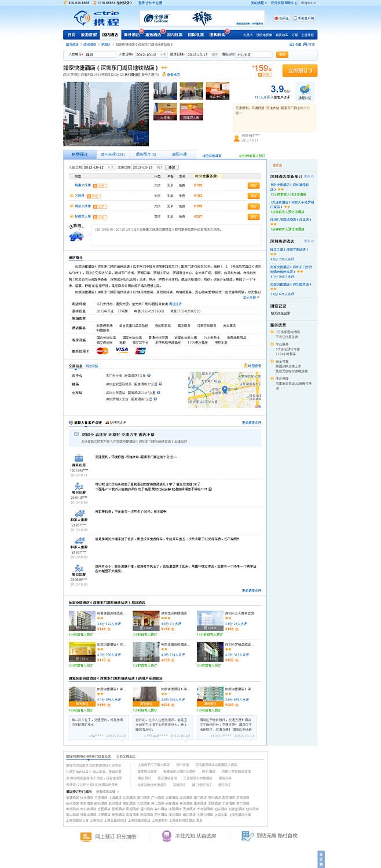381x868 pixels.
Task: Click the 返现 tag on 特惠大床房 row
Action: (x=100, y=186)
